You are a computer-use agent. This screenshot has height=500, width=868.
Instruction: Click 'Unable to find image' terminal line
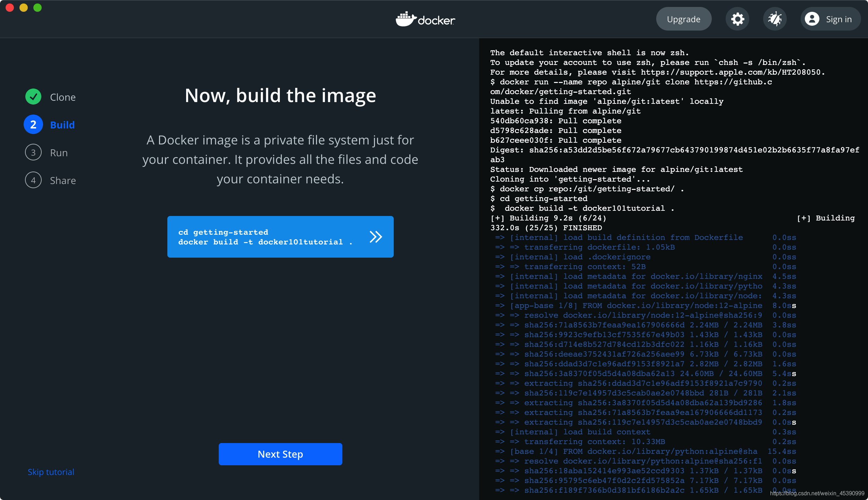pyautogui.click(x=607, y=101)
